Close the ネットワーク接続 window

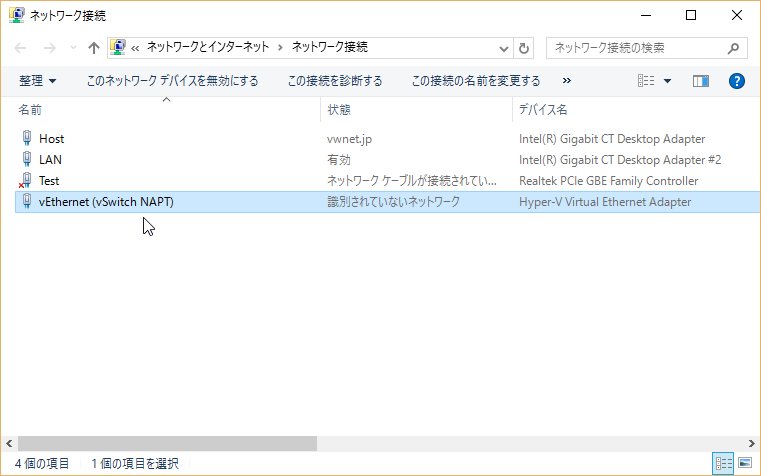[x=736, y=16]
